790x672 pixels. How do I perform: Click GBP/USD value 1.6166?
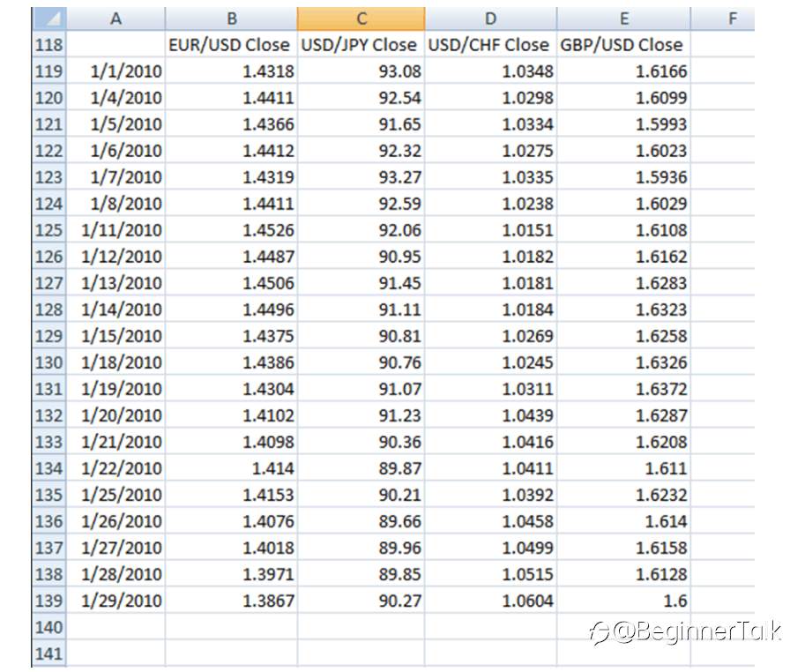[x=623, y=71]
